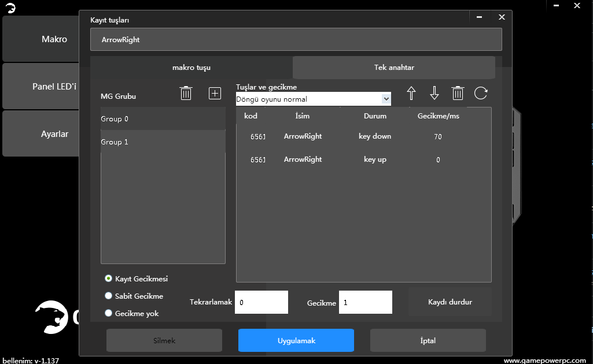Select the ArrowRight key down row

click(363, 136)
